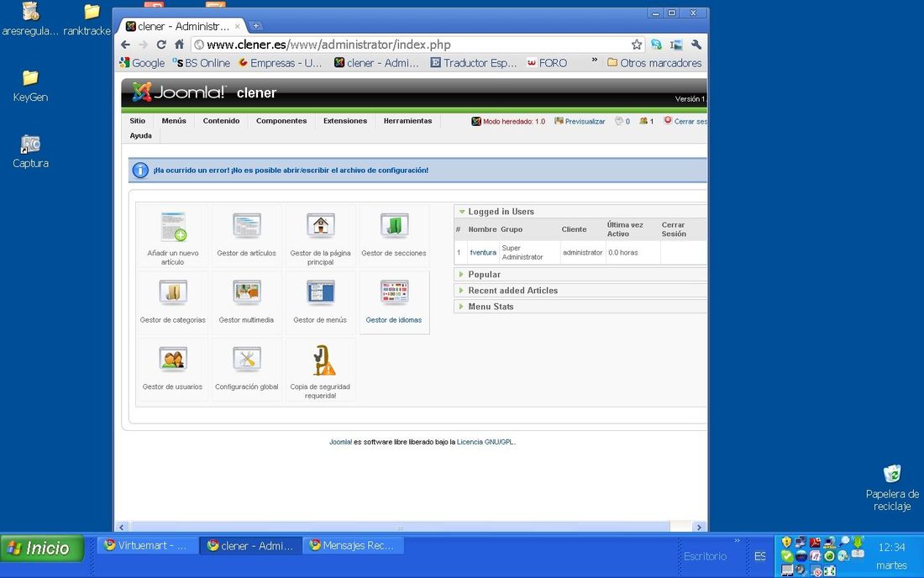Open Chrome wrench settings menu
924x578 pixels.
pyautogui.click(x=696, y=45)
